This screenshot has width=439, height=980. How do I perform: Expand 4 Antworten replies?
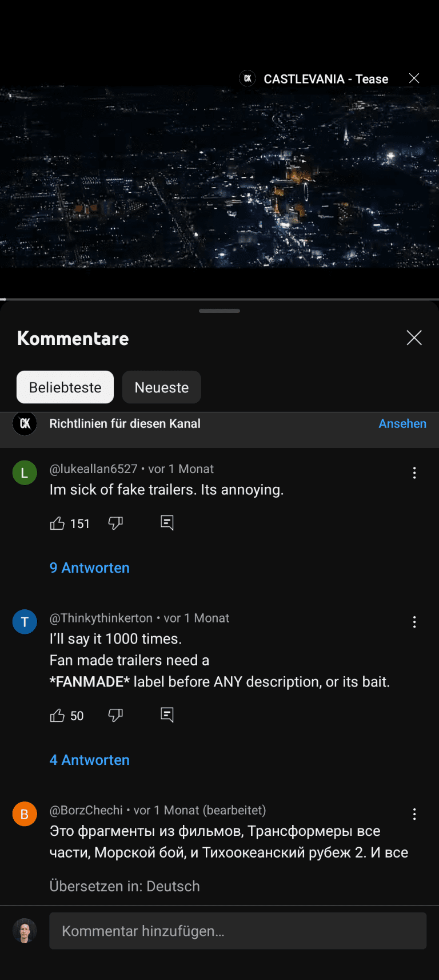90,760
